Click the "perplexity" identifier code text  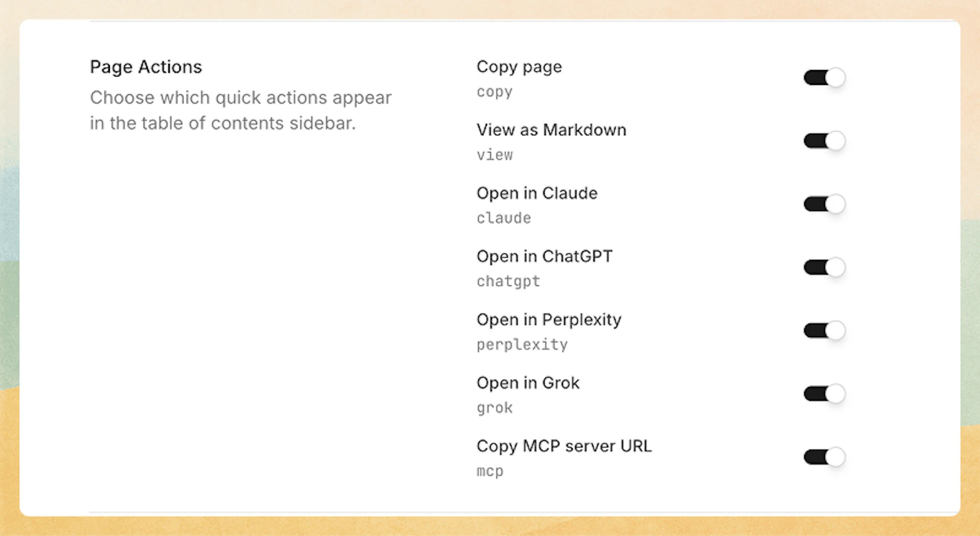click(x=522, y=345)
